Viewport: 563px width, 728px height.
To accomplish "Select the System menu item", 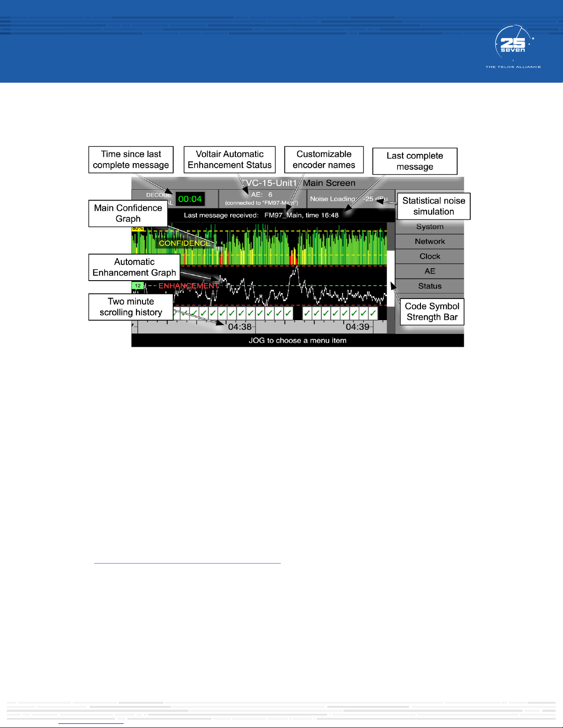I will (x=430, y=226).
